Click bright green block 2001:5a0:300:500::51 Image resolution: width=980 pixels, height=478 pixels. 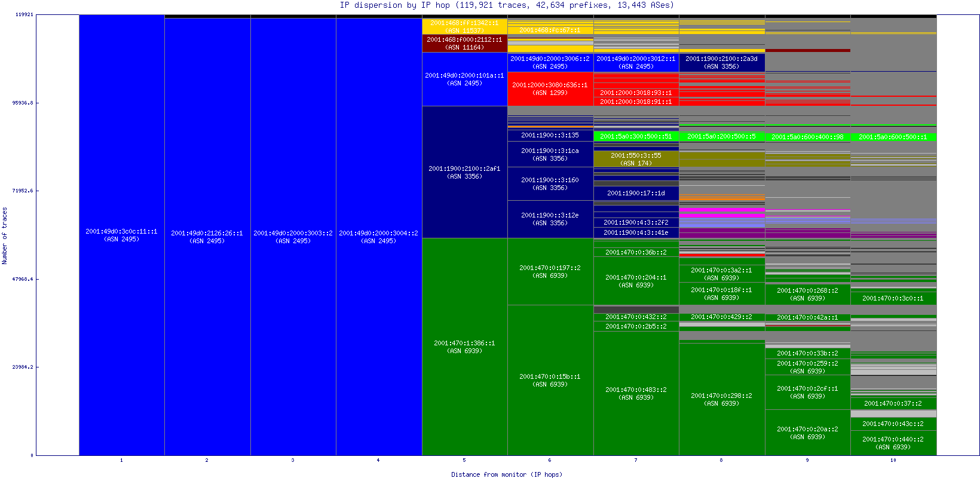636,136
